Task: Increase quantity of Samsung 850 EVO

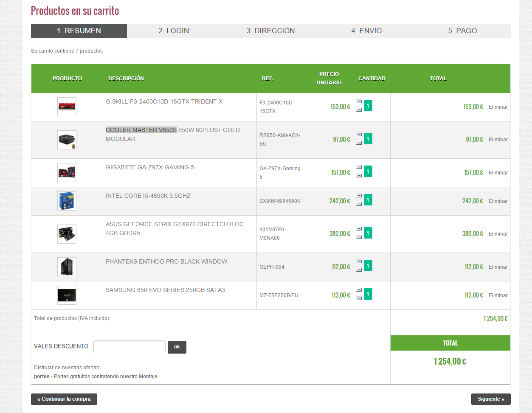Action: 359,290
